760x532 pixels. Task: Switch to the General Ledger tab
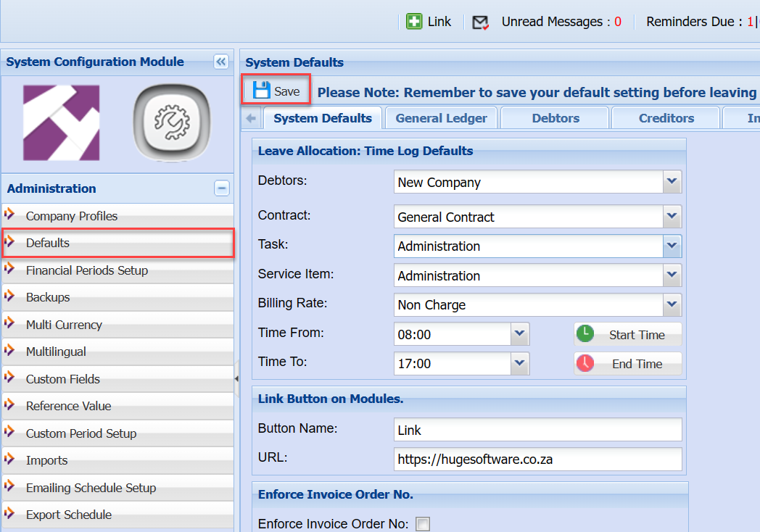tap(441, 118)
